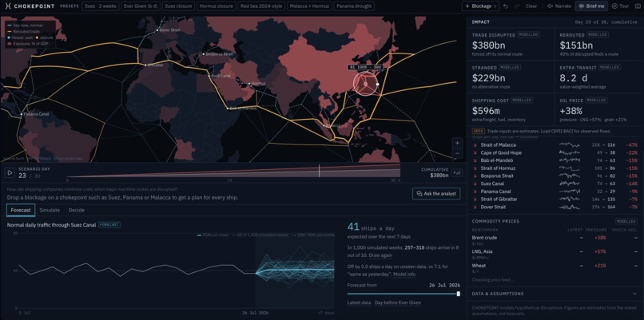
Task: Click the Commodity Prices MODELLED badge
Action: click(626, 221)
